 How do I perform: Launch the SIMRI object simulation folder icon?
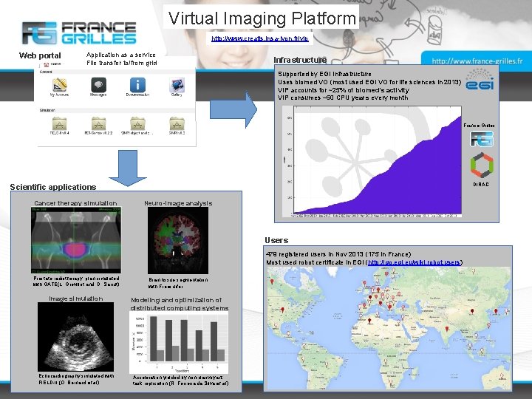[x=137, y=123]
